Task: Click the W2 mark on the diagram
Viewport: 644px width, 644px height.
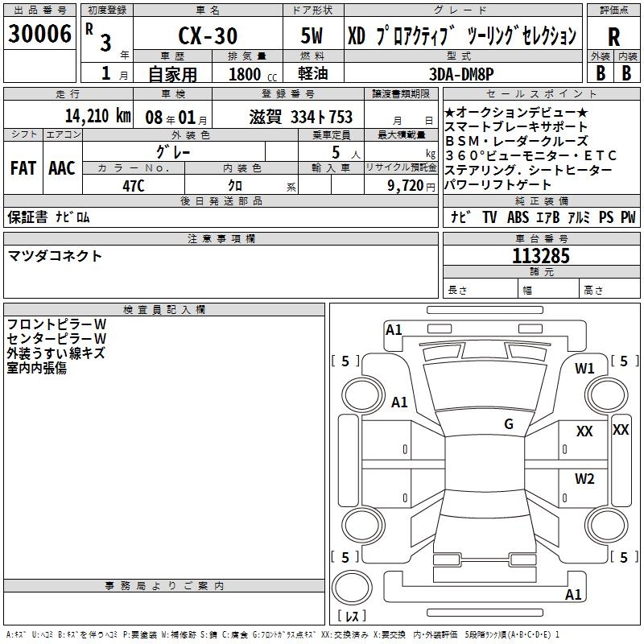Action: pyautogui.click(x=584, y=479)
